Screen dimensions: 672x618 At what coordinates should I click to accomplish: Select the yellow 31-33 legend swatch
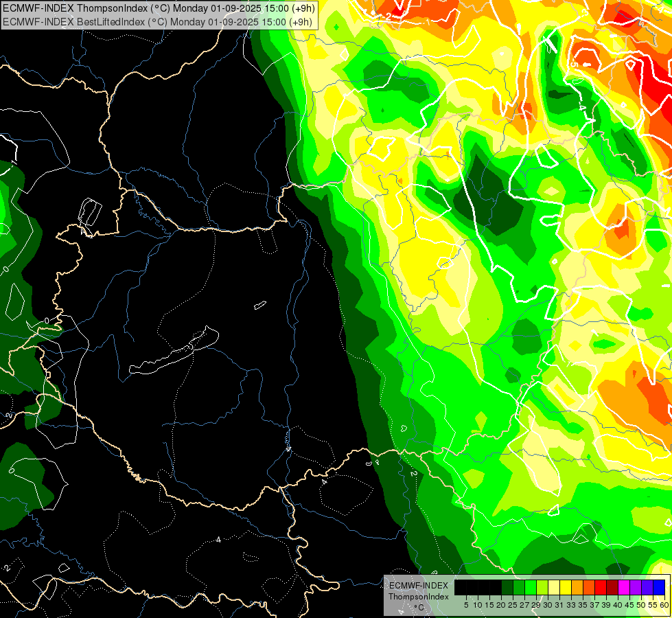(x=566, y=587)
